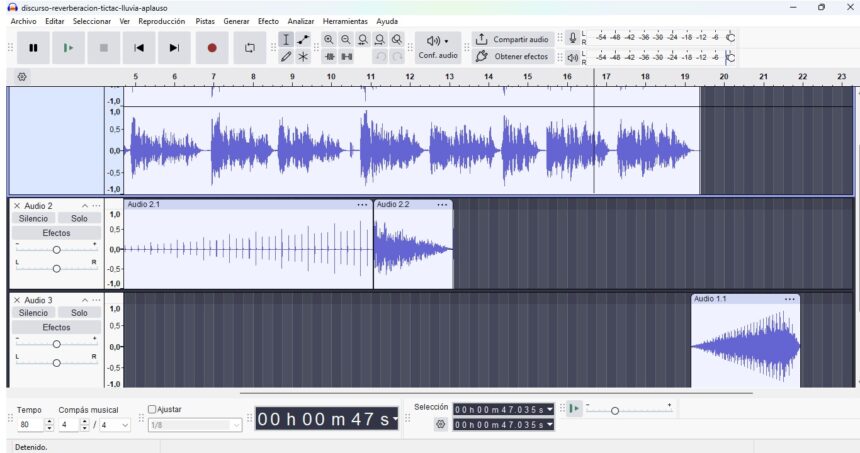Open the Audio 2.1 clip options menu
This screenshot has height=453, width=860.
(362, 205)
